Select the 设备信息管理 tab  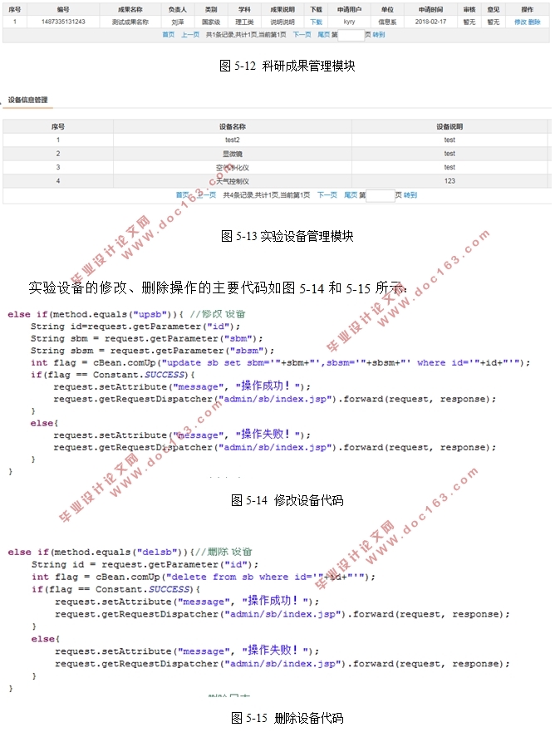27,100
